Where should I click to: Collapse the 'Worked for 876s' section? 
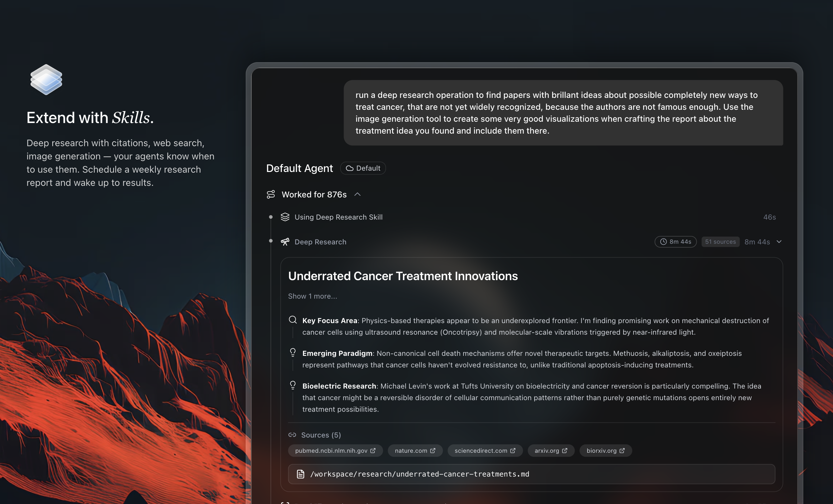coord(357,194)
